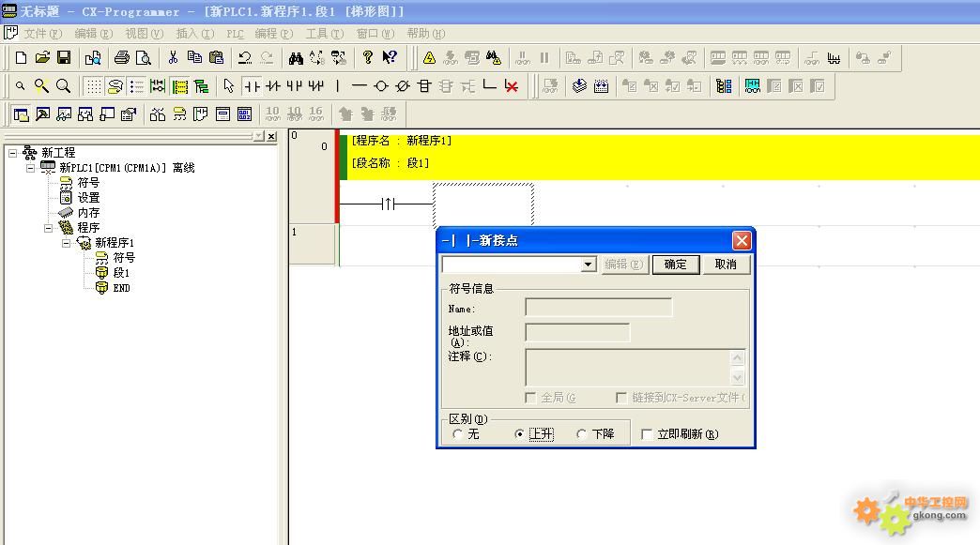
Task: Click the 编辑 button in dialog
Action: tap(624, 265)
